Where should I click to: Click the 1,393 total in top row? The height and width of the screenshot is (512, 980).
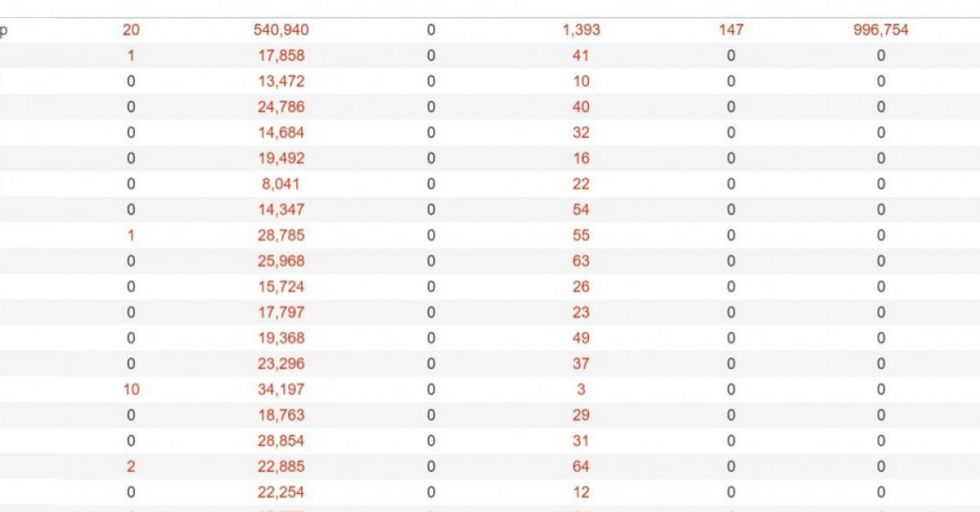tap(581, 30)
